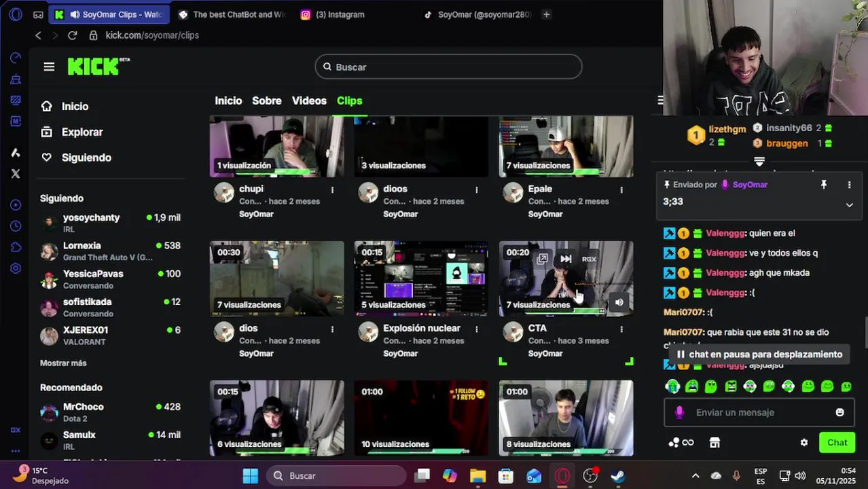
Task: Open the emote picker in message box
Action: [x=839, y=412]
